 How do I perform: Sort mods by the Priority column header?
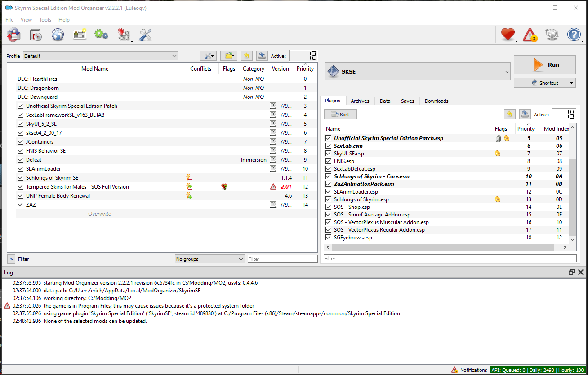305,69
